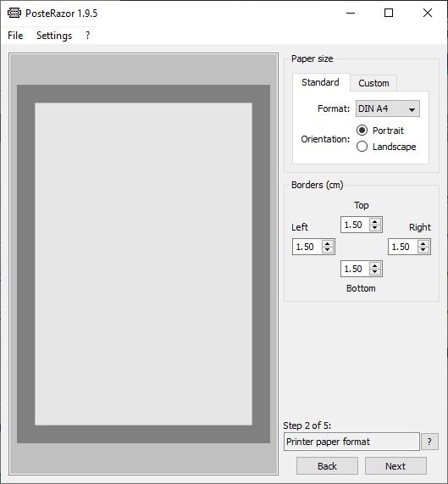The height and width of the screenshot is (484, 448).
Task: Decrease the Right border with down arrow
Action: click(423, 250)
